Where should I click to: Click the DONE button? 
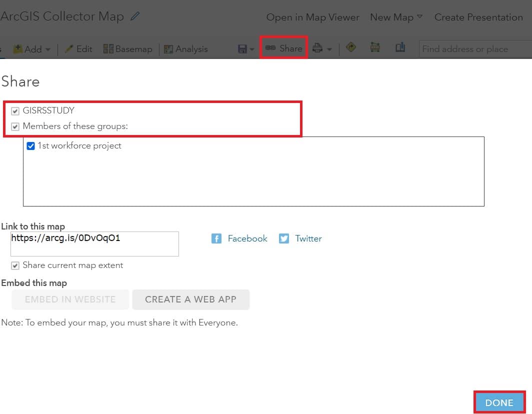pos(499,402)
